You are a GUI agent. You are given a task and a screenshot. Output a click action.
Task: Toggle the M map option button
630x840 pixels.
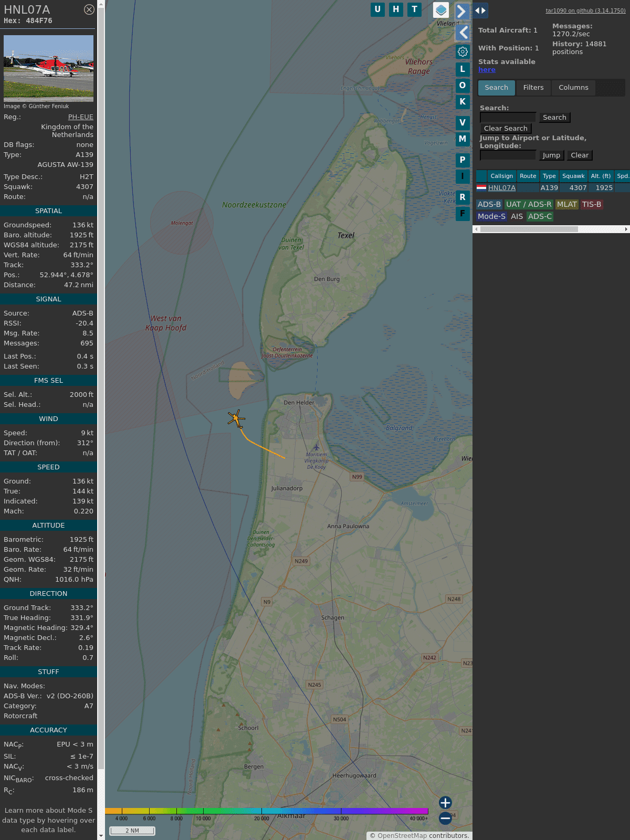[463, 139]
